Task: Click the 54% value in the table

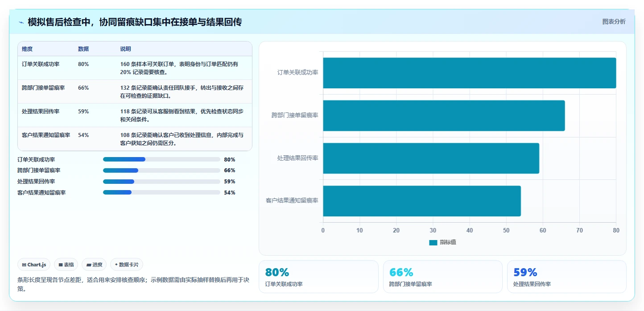Action: pyautogui.click(x=83, y=135)
